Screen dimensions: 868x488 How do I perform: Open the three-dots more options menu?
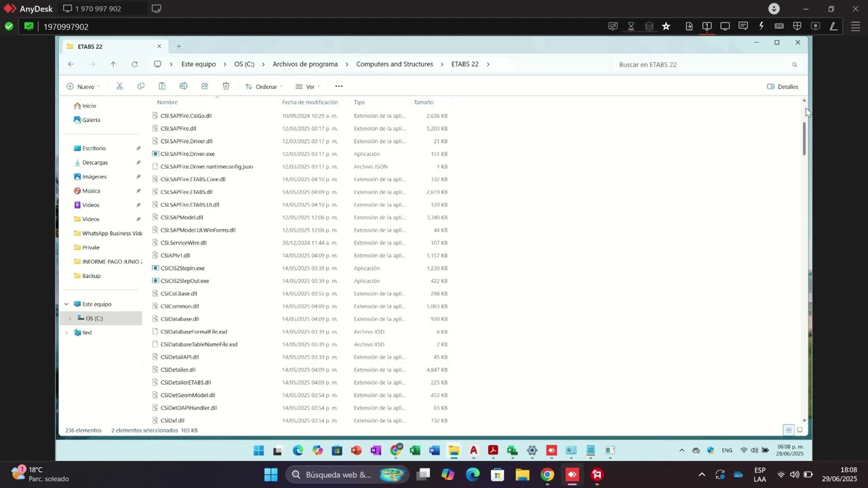[x=339, y=86]
